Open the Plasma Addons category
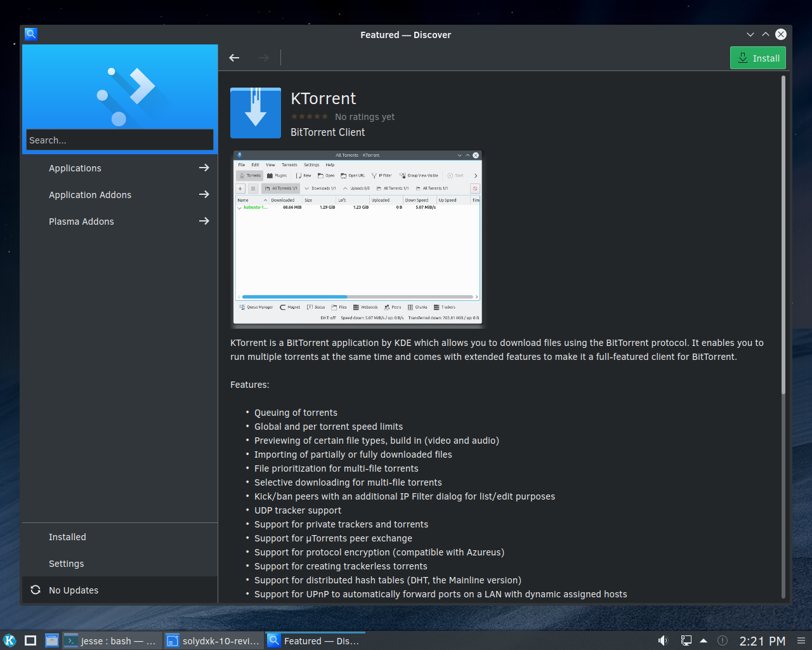This screenshot has height=650, width=812. pos(120,222)
